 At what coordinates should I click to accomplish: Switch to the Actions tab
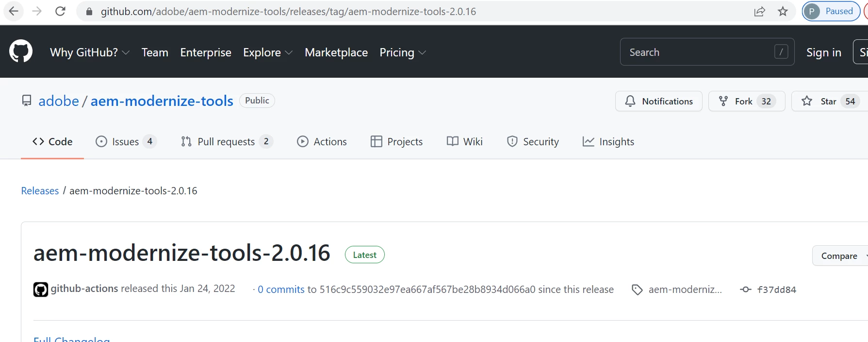322,141
